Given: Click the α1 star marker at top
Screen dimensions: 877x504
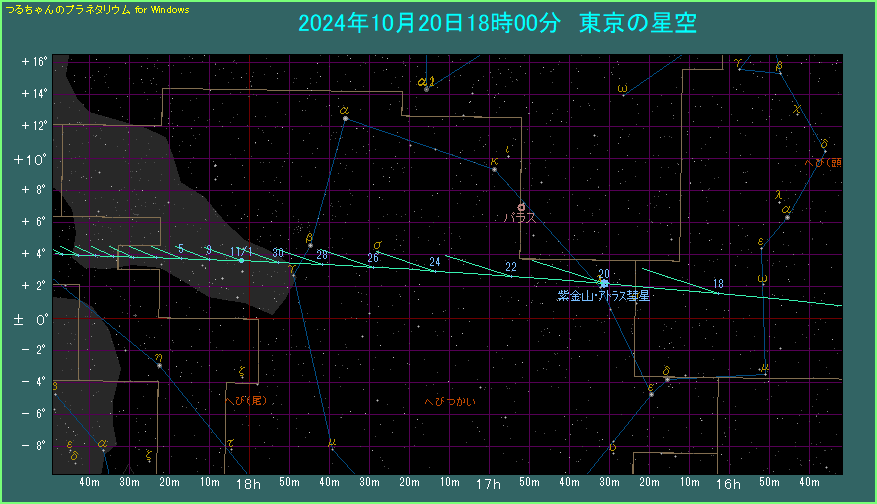Looking at the screenshot, I should tap(427, 89).
